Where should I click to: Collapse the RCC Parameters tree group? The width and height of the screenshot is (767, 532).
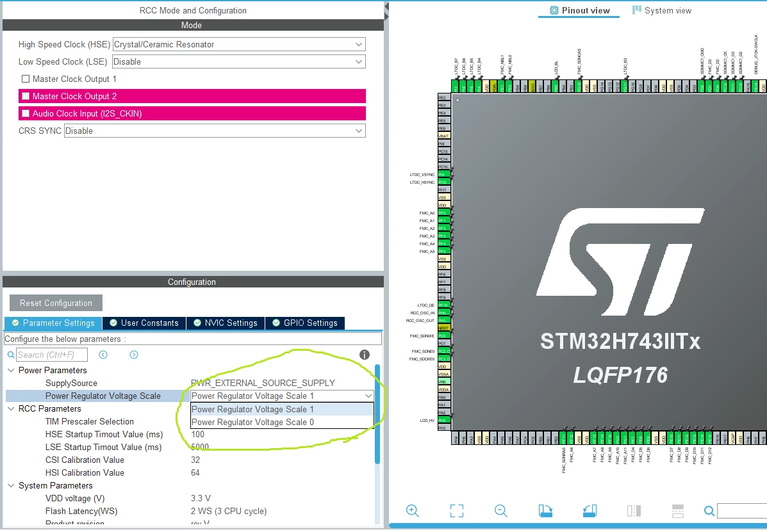tap(11, 408)
